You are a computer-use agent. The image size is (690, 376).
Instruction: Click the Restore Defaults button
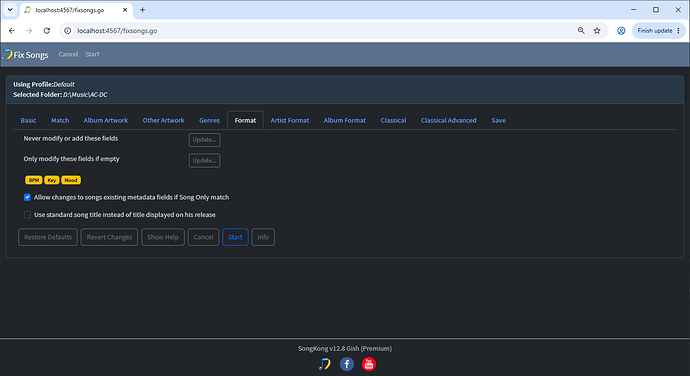pyautogui.click(x=48, y=237)
